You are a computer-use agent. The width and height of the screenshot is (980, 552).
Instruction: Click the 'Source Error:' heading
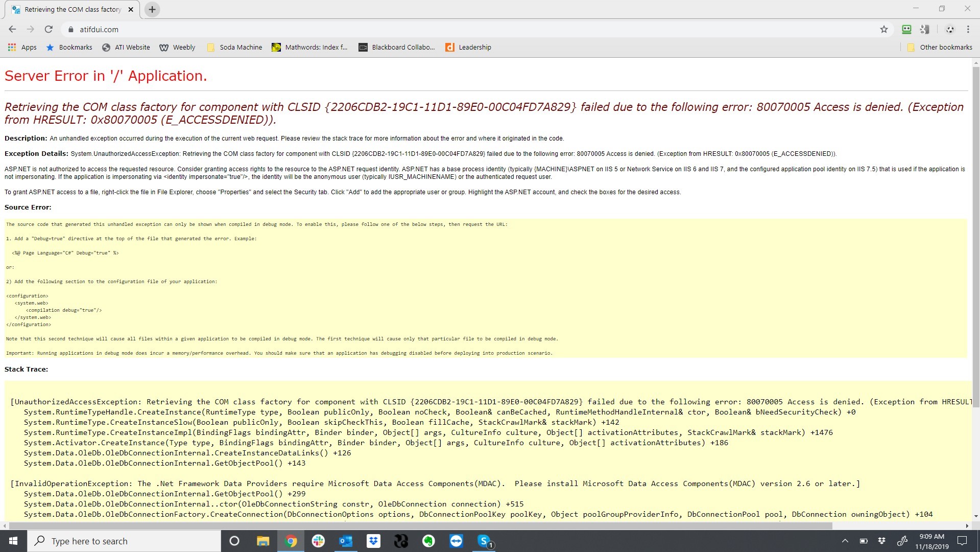point(28,208)
